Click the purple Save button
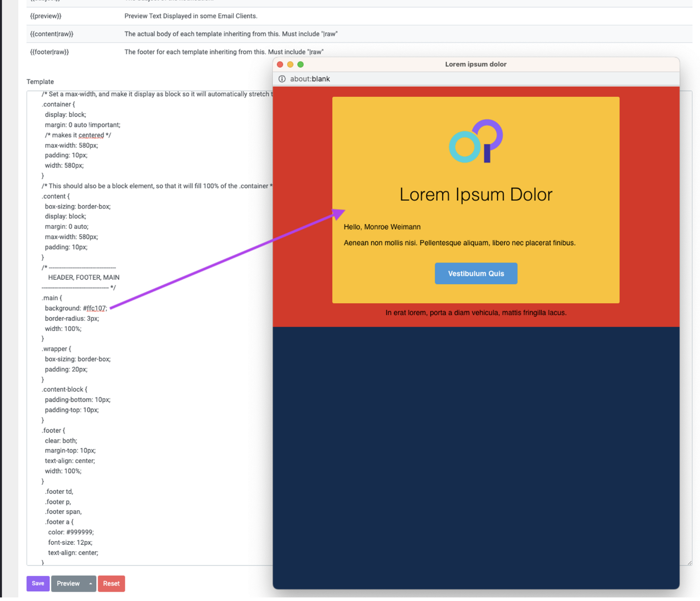The height and width of the screenshot is (601, 700). coord(38,583)
